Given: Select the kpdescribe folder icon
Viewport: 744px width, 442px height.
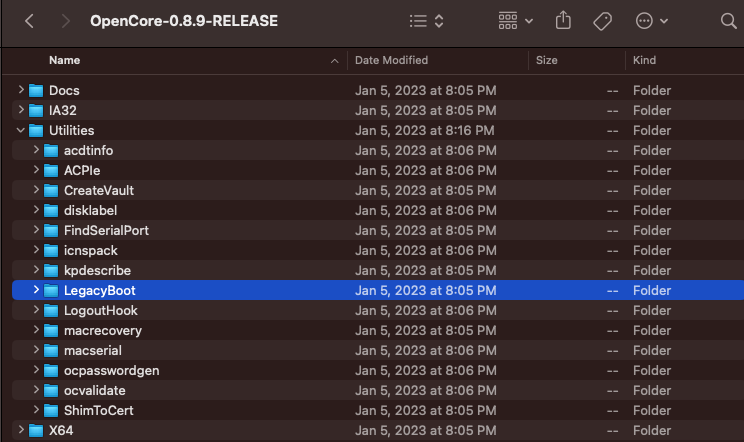Looking at the screenshot, I should [51, 270].
